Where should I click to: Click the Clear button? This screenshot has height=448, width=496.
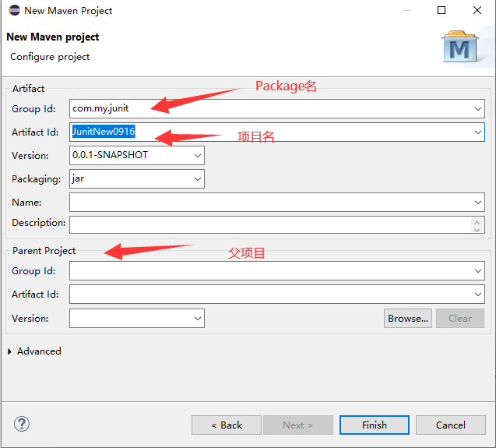(x=460, y=319)
